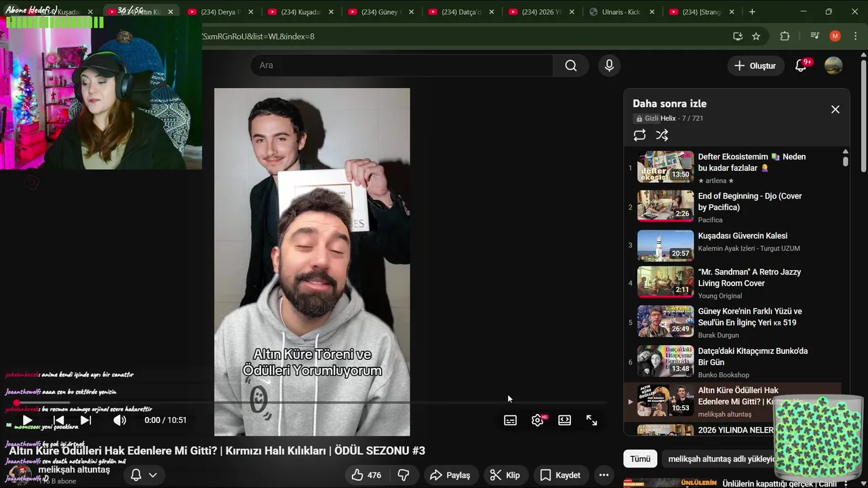Switch player to theater mode
The width and height of the screenshot is (868, 488).
coord(564,420)
